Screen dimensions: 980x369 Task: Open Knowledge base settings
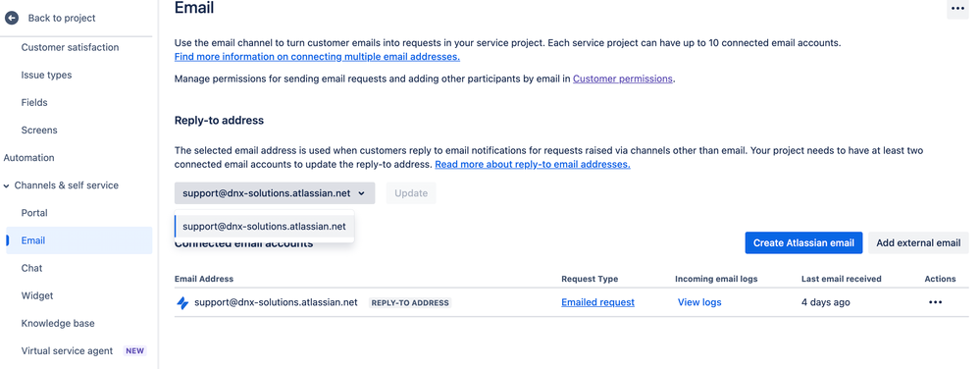(58, 323)
